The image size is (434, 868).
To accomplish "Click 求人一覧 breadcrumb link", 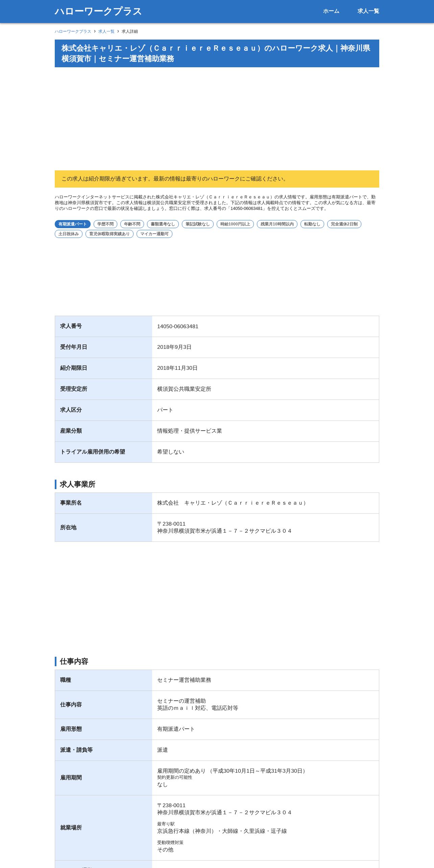I will (106, 31).
